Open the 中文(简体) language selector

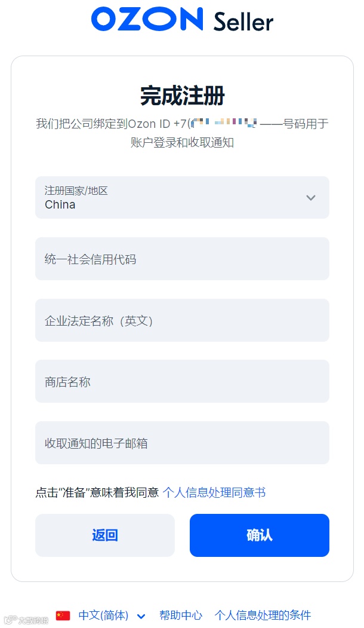tap(103, 615)
